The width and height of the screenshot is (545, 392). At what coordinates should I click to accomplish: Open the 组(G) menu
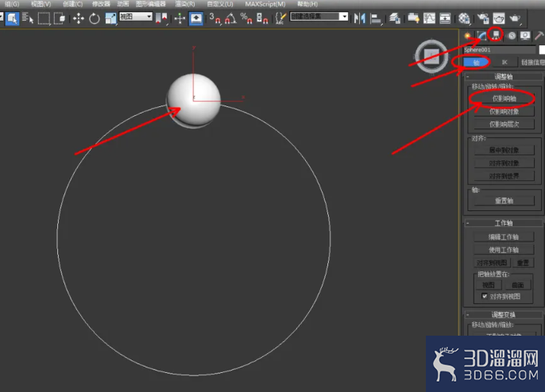[12, 4]
